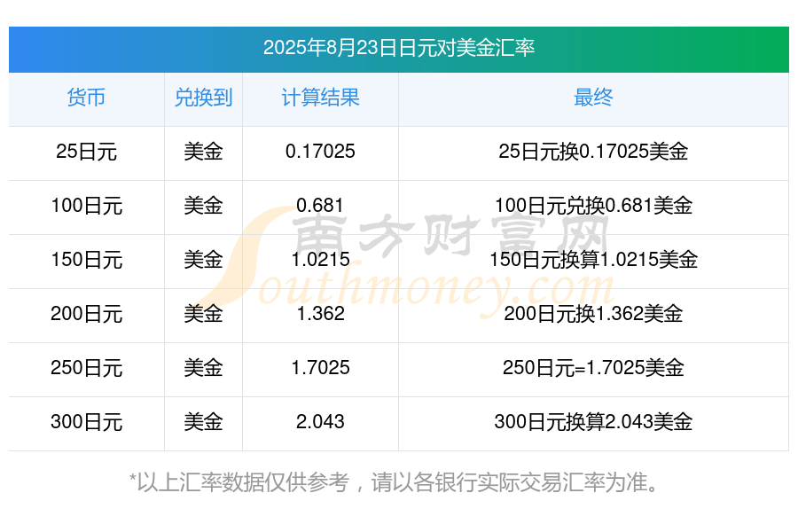The image size is (798, 532).
Task: Click '25日元换0.17025美金'
Action: click(593, 152)
